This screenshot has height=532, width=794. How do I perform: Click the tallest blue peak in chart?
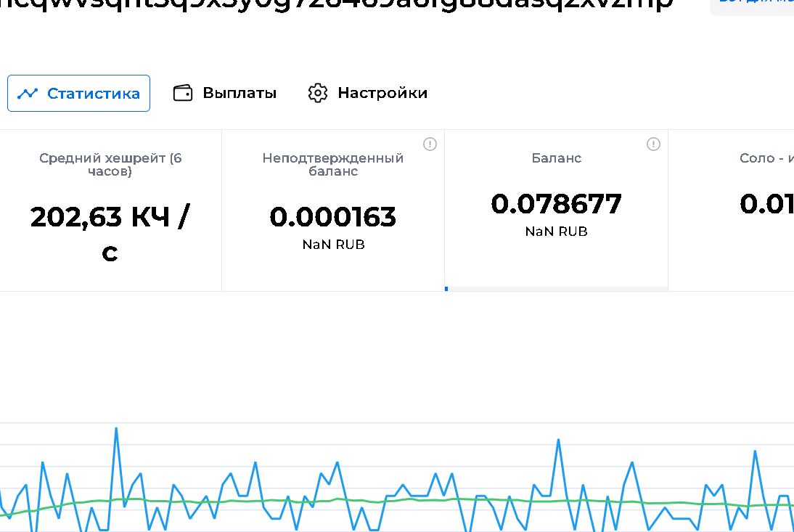[x=116, y=430]
